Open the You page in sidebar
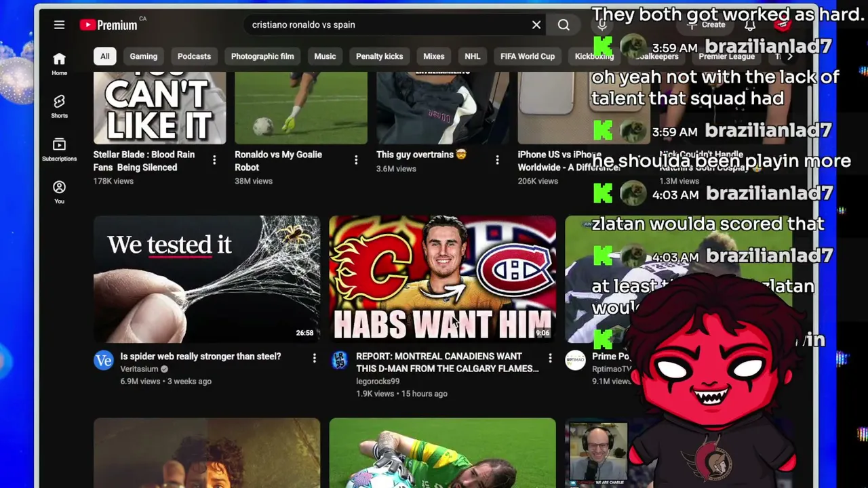The height and width of the screenshot is (488, 868). coord(60,192)
